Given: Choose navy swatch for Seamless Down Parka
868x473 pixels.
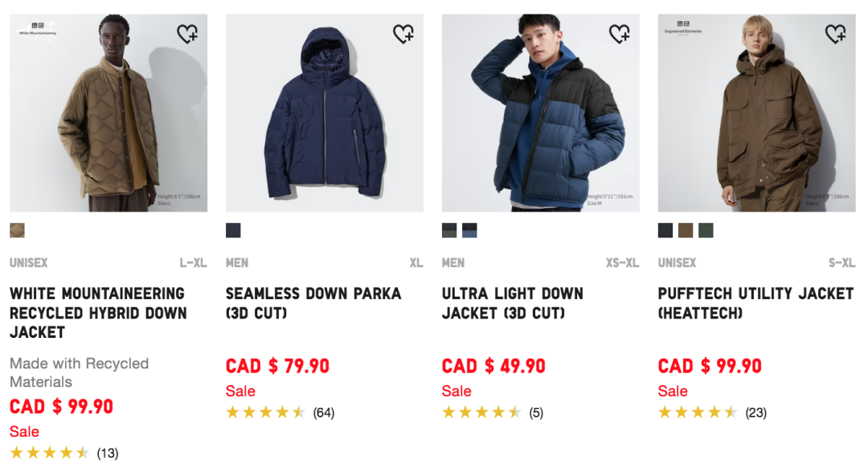Looking at the screenshot, I should (x=233, y=230).
